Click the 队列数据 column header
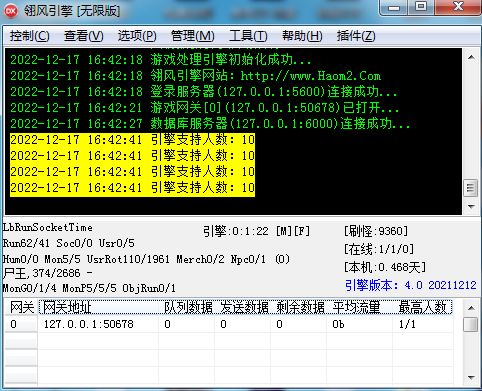The height and width of the screenshot is (391, 482). [188, 307]
